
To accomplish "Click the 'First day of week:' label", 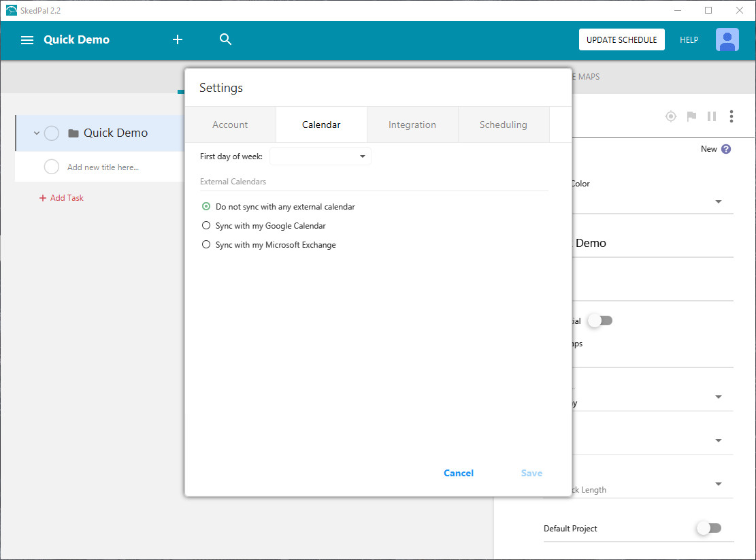I will pos(231,156).
